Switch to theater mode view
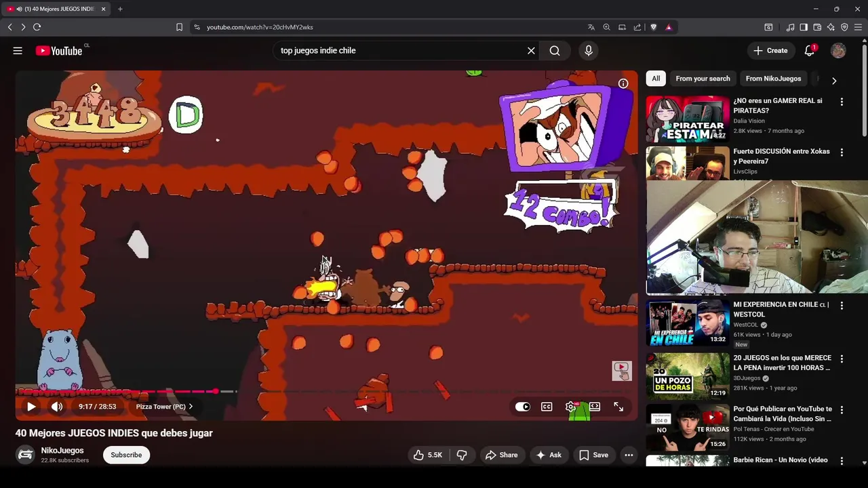 595,407
